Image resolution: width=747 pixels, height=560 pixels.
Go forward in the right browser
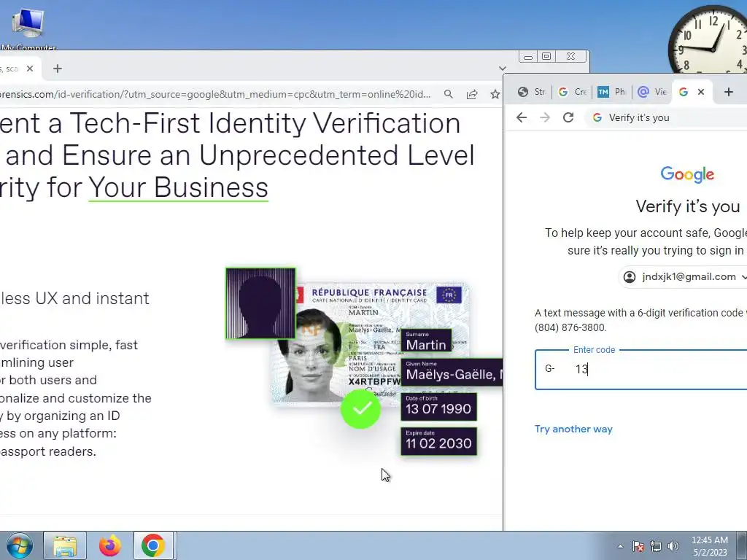pos(544,117)
